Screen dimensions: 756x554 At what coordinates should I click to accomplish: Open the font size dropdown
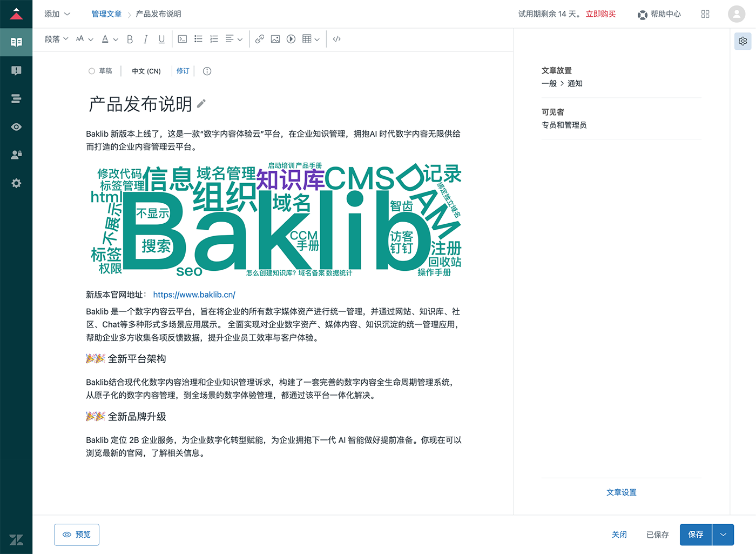point(85,39)
